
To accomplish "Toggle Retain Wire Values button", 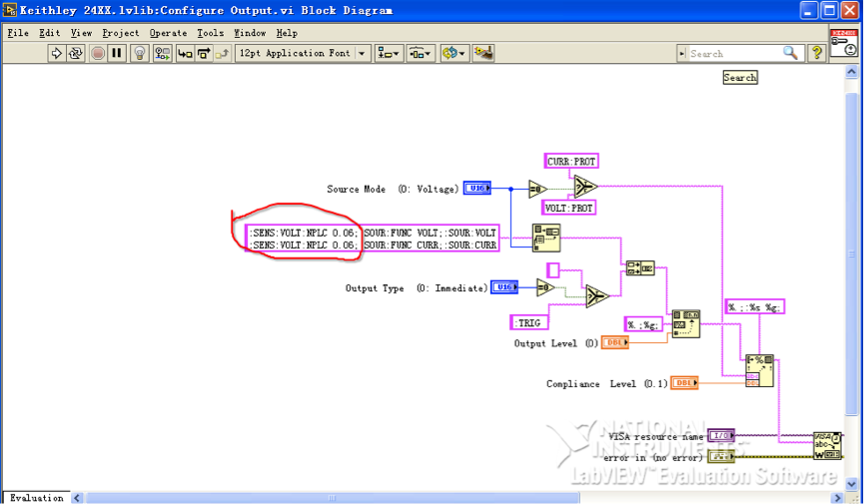I will point(162,54).
